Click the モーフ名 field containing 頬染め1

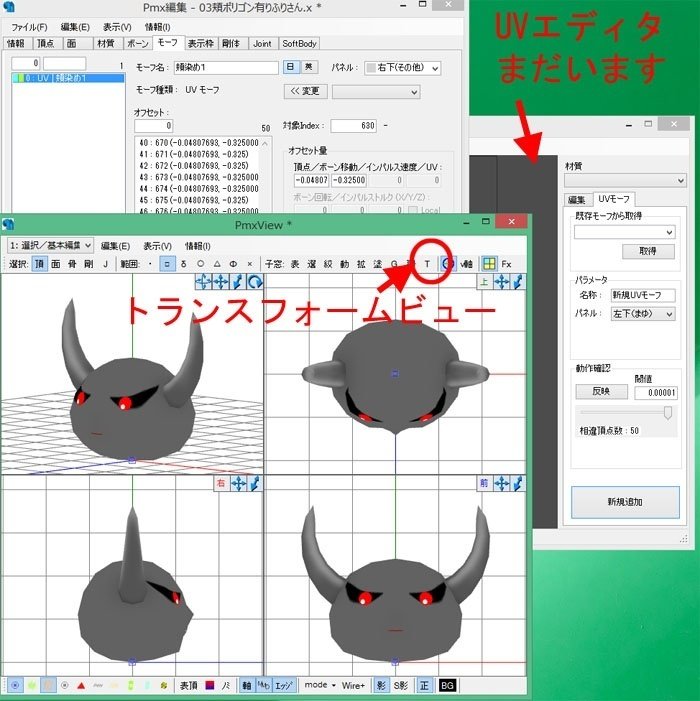click(x=226, y=68)
